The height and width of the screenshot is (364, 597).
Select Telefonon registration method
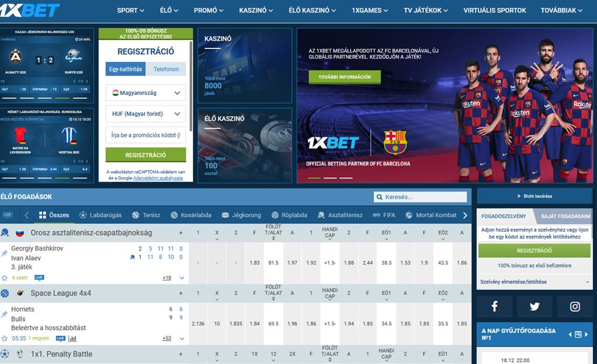[166, 69]
